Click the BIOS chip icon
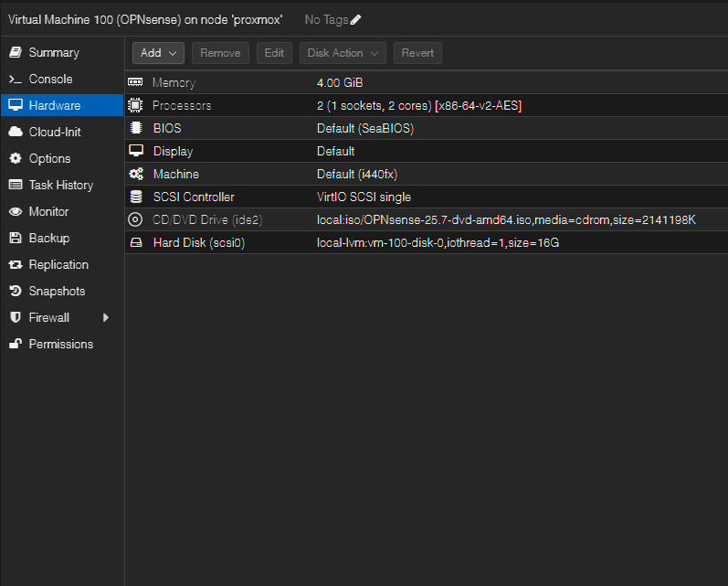The height and width of the screenshot is (586, 728). pyautogui.click(x=135, y=128)
